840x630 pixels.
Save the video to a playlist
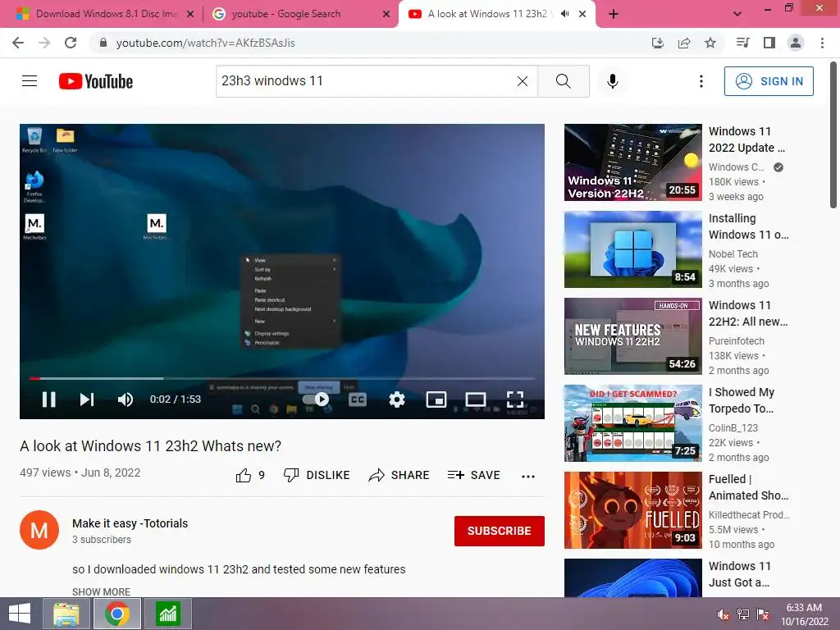pos(473,475)
